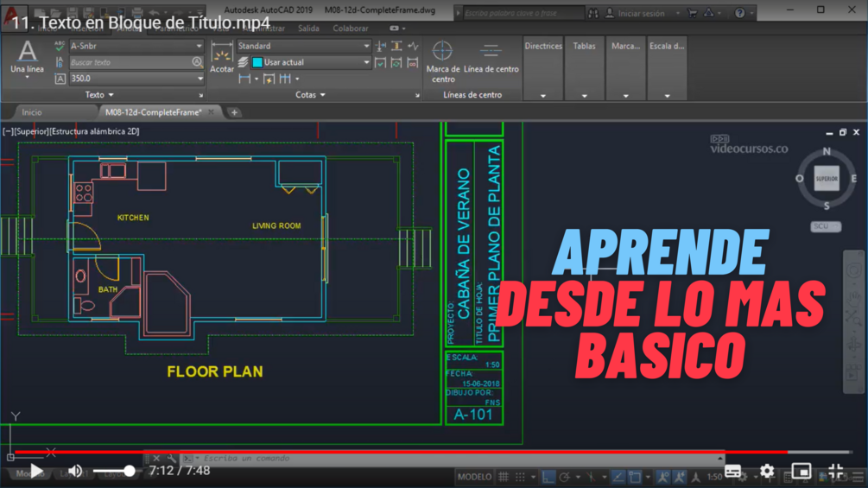Click the find text magnifier icon
Viewport: 868px width, 488px height.
tap(197, 62)
